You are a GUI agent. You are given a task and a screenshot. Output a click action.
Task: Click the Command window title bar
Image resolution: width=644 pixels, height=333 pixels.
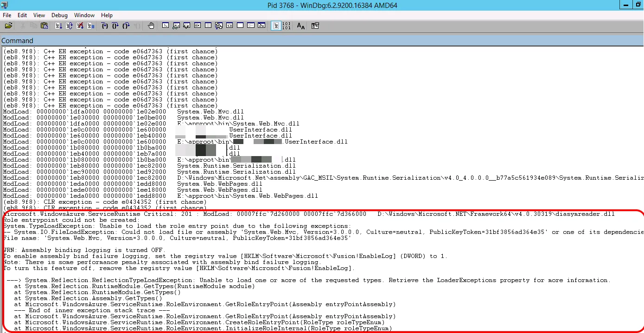322,40
